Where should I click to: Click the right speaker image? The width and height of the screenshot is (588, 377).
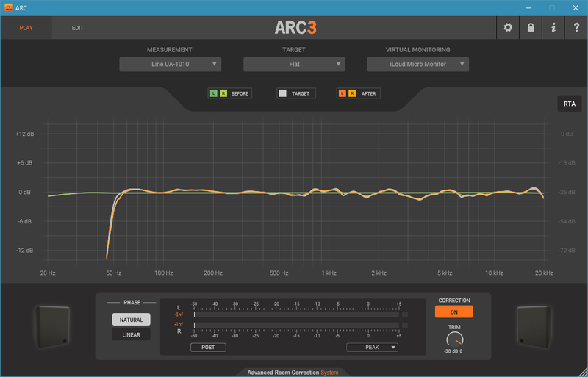[535, 326]
